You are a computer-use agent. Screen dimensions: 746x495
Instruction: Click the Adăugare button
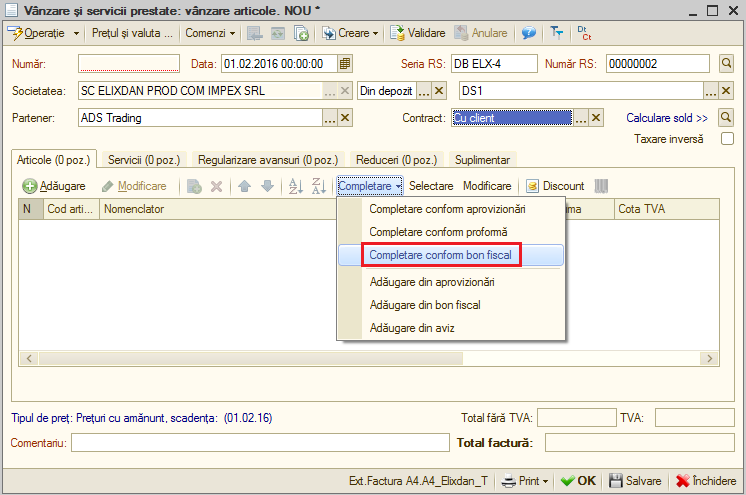(x=54, y=186)
